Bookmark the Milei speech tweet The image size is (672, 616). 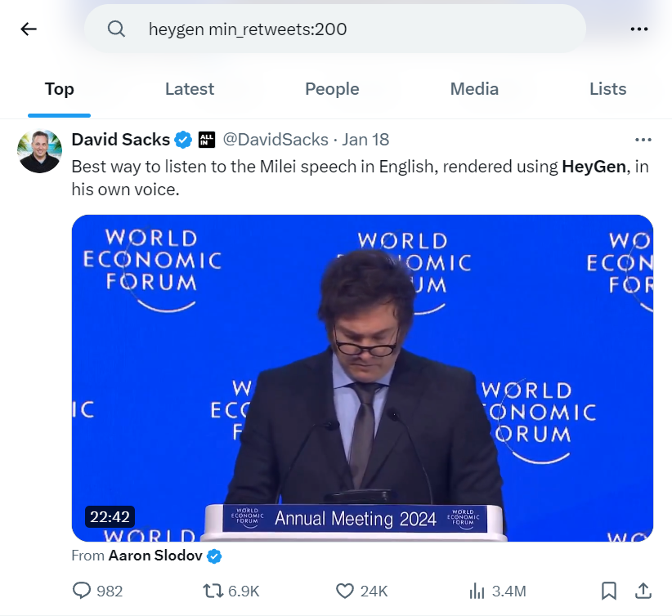coord(608,591)
